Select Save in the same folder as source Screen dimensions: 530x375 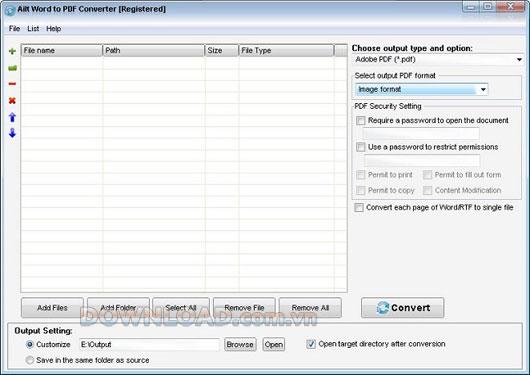(30, 360)
